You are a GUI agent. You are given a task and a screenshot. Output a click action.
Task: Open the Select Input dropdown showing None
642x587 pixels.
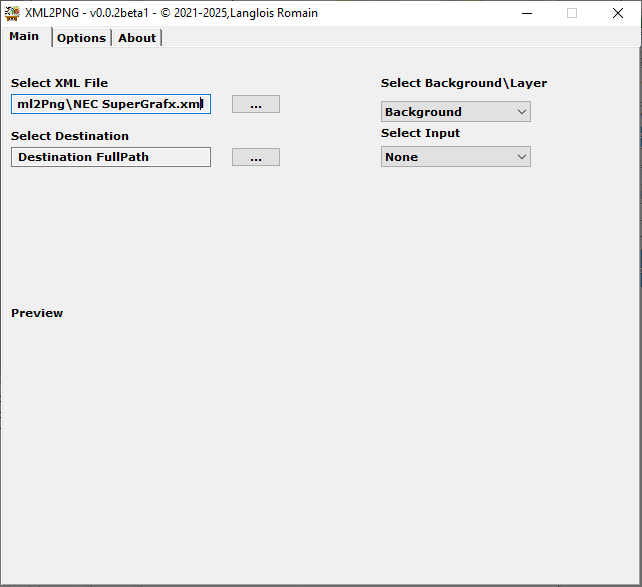[x=455, y=157]
